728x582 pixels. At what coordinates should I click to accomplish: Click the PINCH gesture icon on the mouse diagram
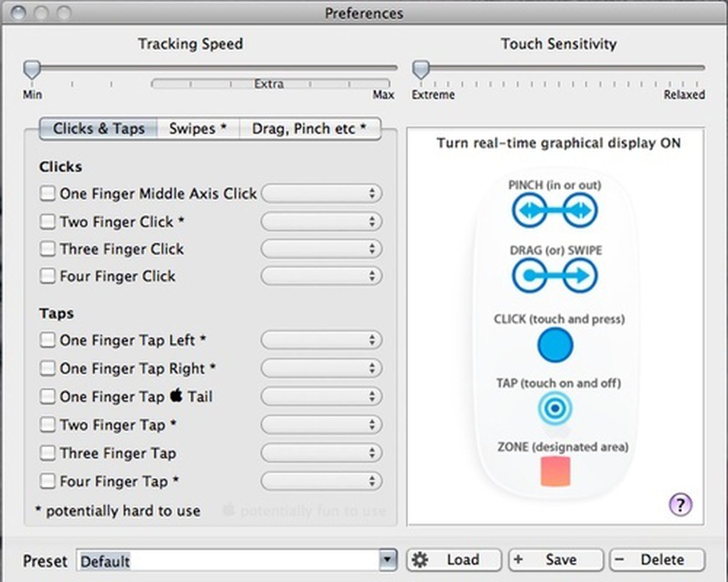(555, 210)
